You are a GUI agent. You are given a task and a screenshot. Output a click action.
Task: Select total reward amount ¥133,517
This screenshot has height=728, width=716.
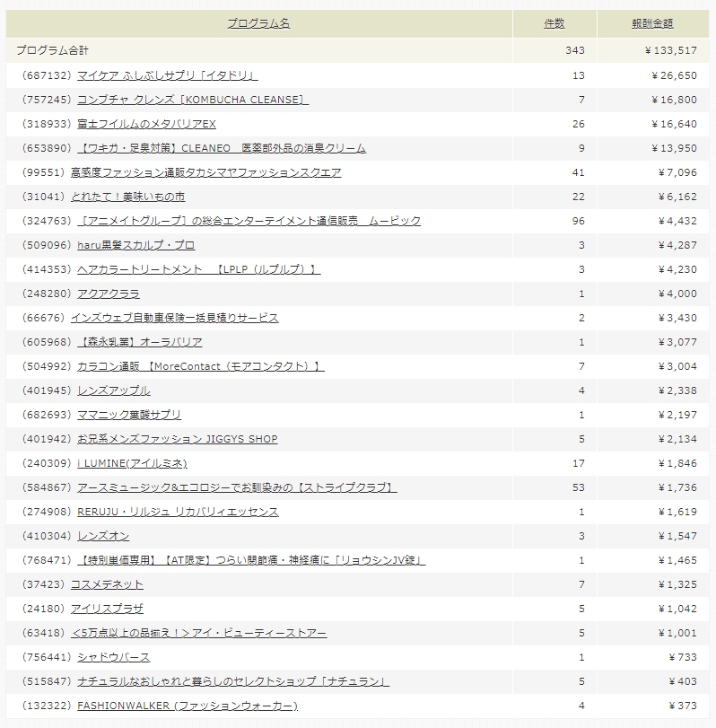pyautogui.click(x=671, y=50)
